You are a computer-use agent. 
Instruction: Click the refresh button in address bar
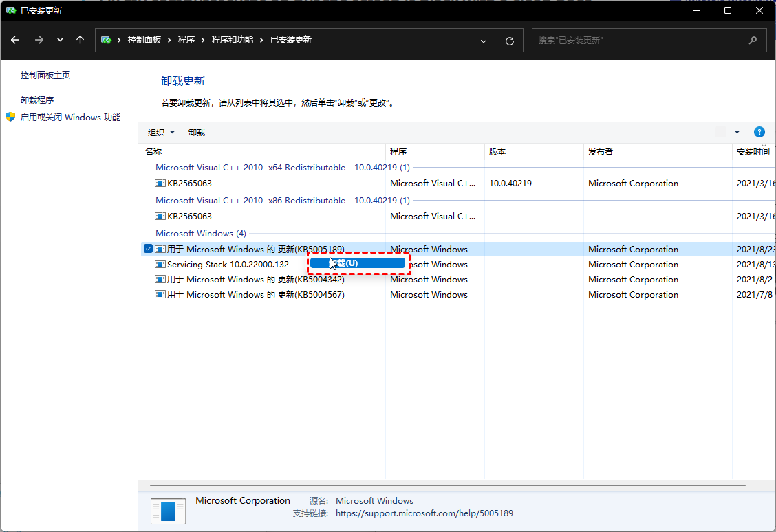(510, 41)
